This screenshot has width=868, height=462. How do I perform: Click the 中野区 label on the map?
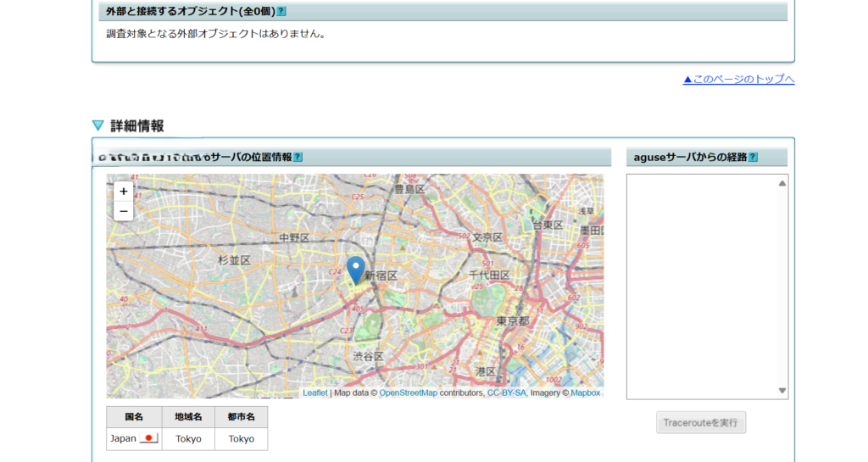click(294, 238)
